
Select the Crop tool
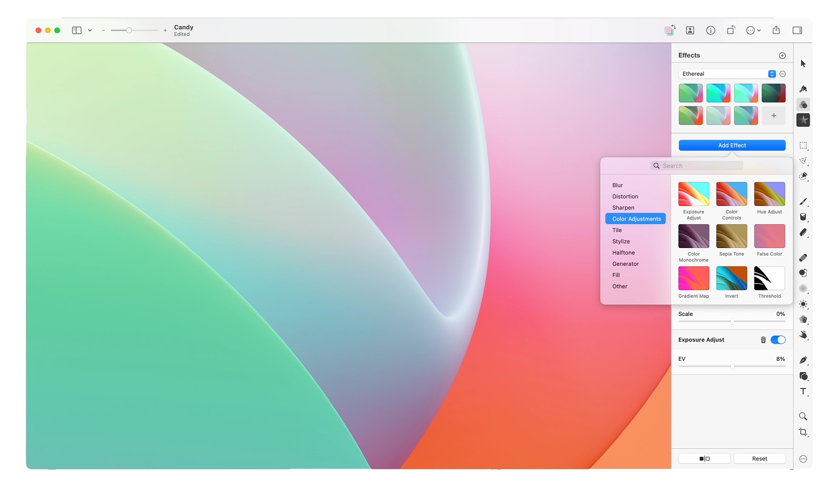[x=803, y=432]
